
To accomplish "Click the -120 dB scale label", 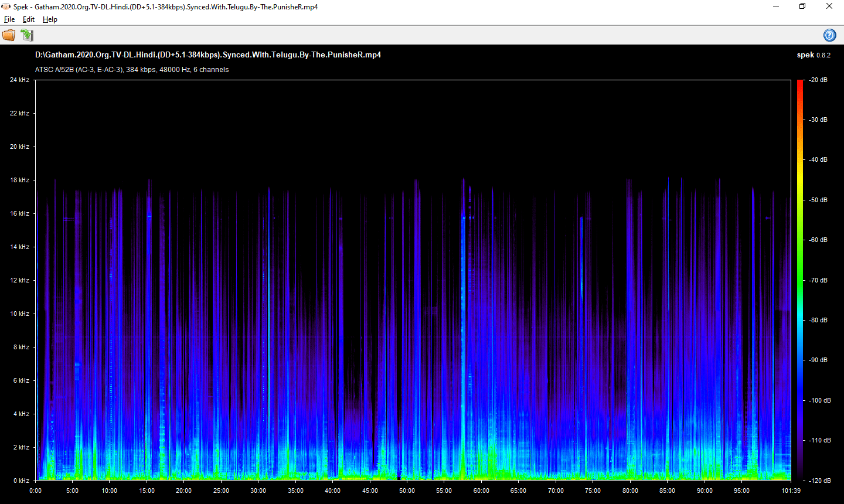I will click(x=819, y=481).
